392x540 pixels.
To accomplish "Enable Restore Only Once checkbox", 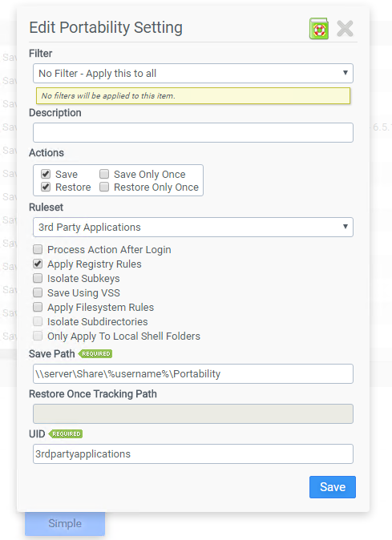I will [x=104, y=187].
